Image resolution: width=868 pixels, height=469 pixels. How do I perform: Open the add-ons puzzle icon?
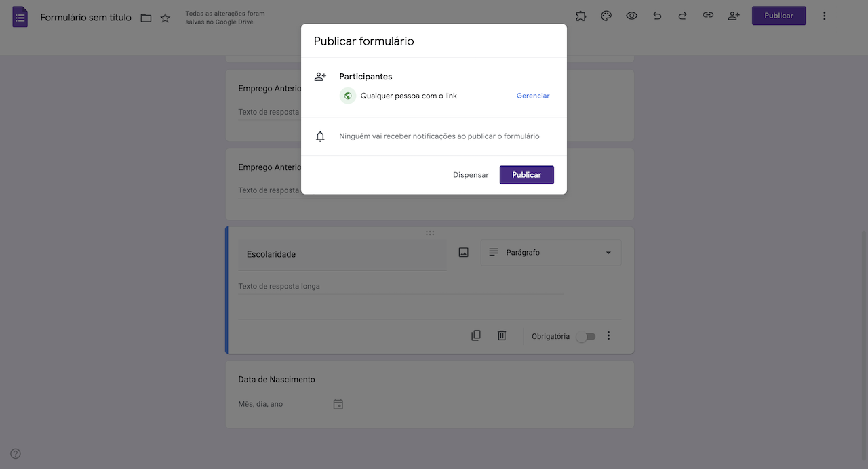point(580,16)
